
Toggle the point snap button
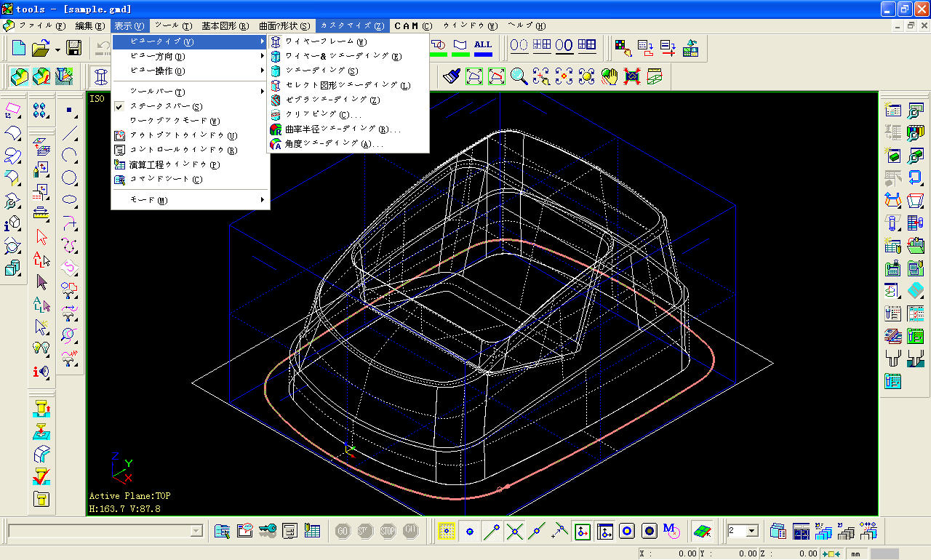[x=470, y=532]
